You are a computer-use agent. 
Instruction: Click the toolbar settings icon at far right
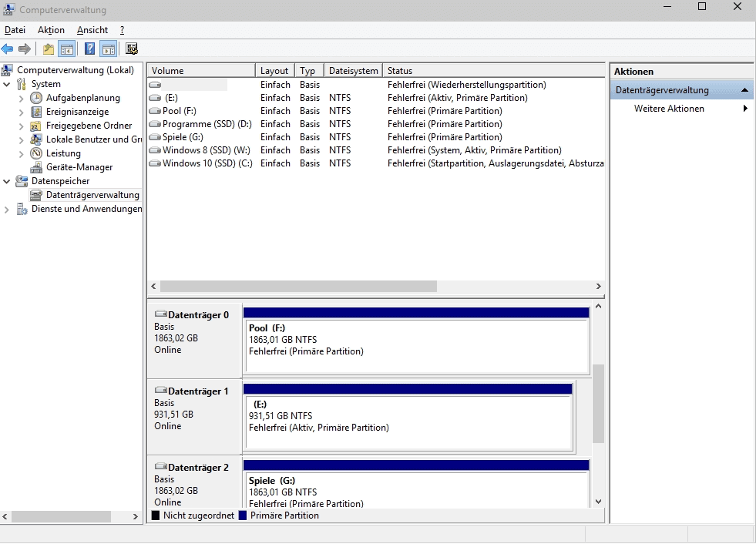(132, 49)
